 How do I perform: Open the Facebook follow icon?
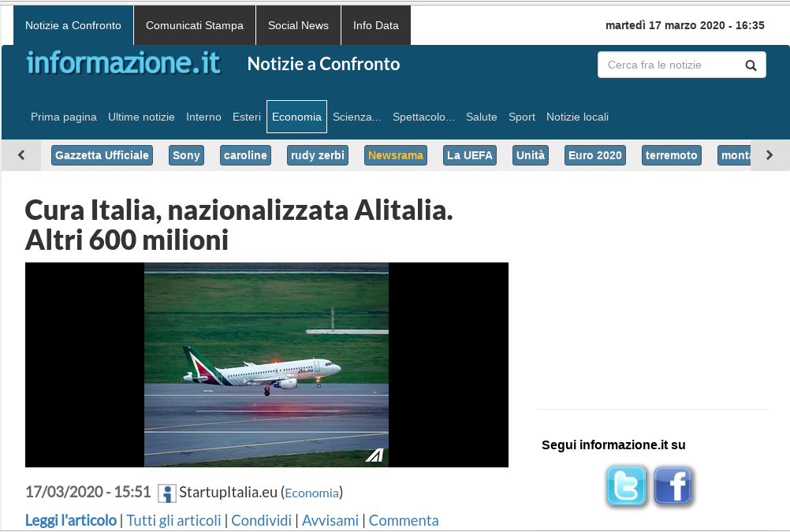point(673,486)
